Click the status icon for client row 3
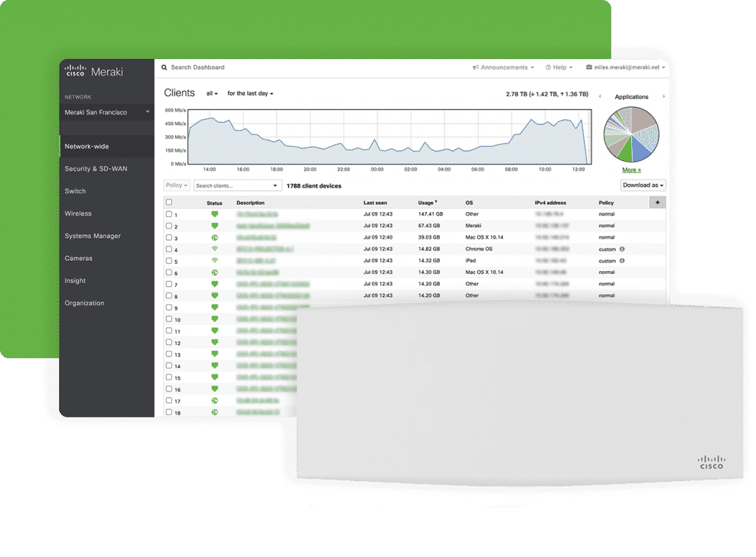This screenshot has width=756, height=557. [x=215, y=237]
